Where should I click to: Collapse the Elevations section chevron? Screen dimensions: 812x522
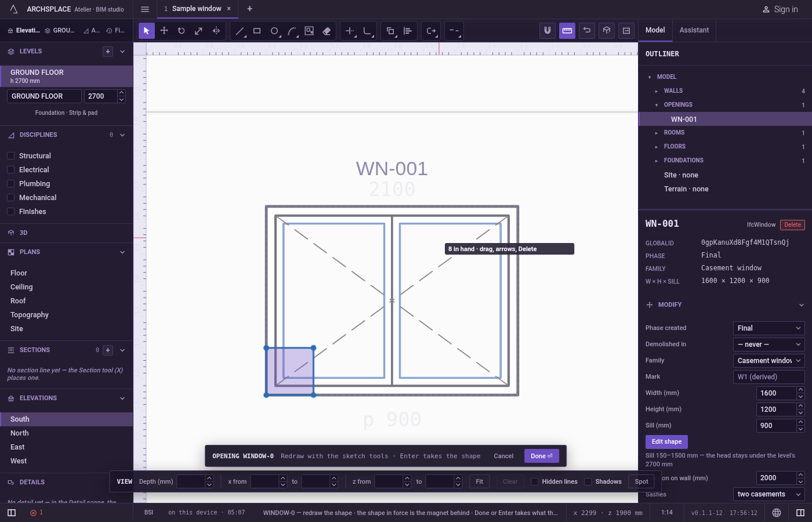pos(122,398)
